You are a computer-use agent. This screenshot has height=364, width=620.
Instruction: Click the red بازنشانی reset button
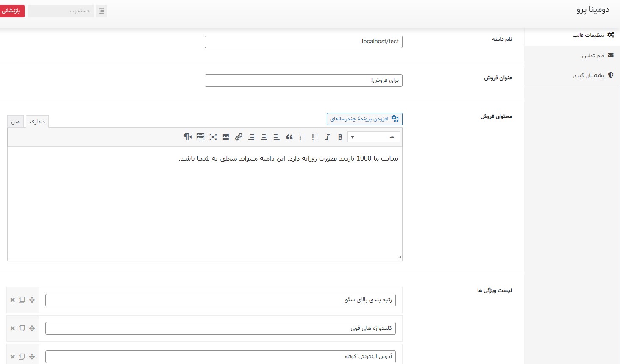12,11
